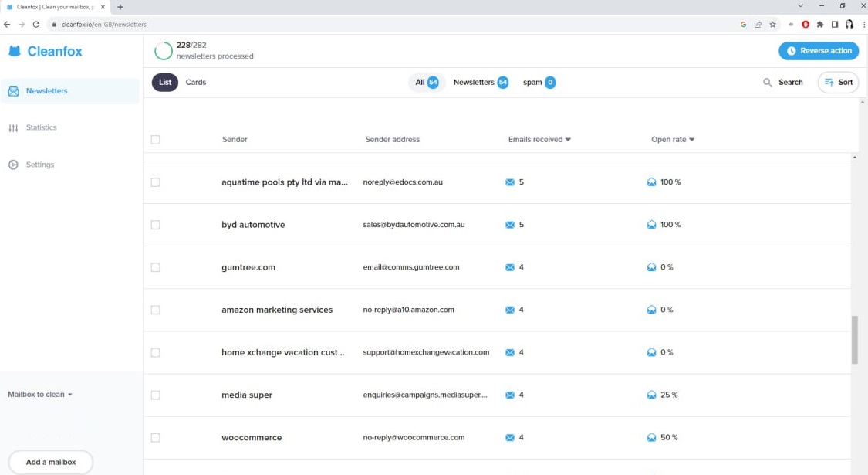Click sender address sales@bydautomotive.com.au

coord(414,225)
